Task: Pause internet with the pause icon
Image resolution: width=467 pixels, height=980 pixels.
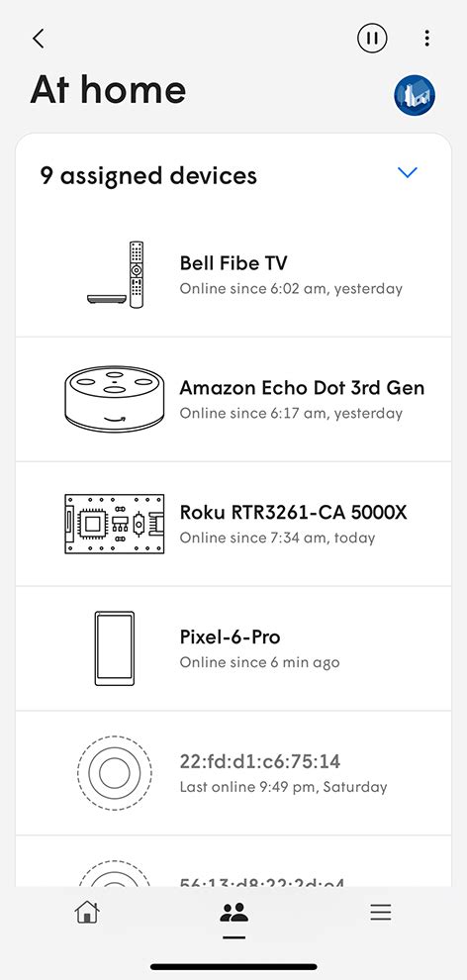Action: [x=372, y=39]
